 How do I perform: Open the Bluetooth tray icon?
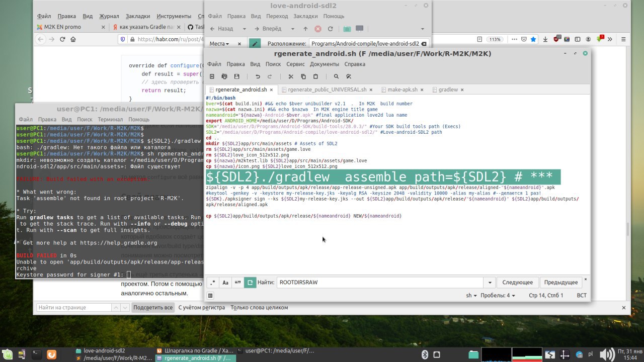(x=424, y=354)
